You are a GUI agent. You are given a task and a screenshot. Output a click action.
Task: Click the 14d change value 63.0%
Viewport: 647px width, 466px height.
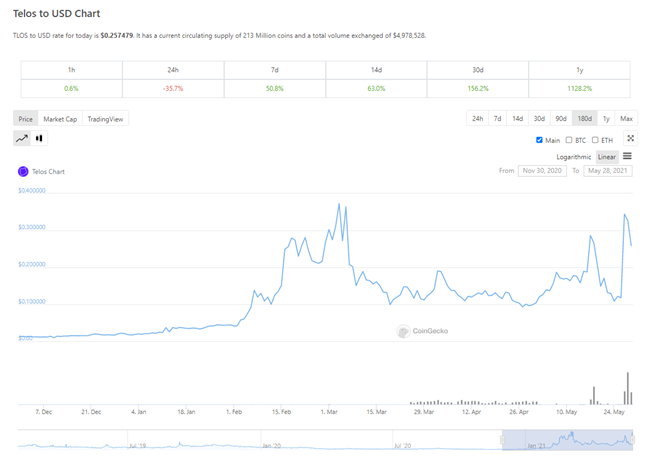(376, 88)
